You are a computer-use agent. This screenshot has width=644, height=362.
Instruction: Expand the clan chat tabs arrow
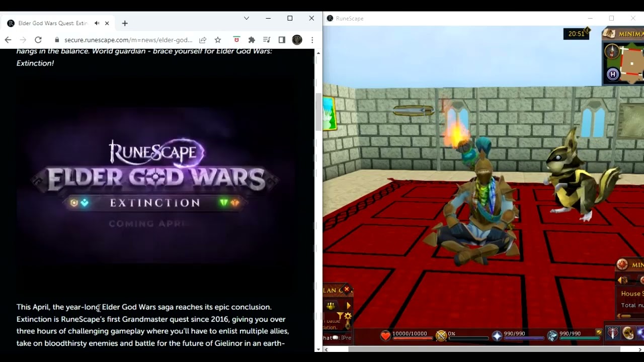coord(348,306)
